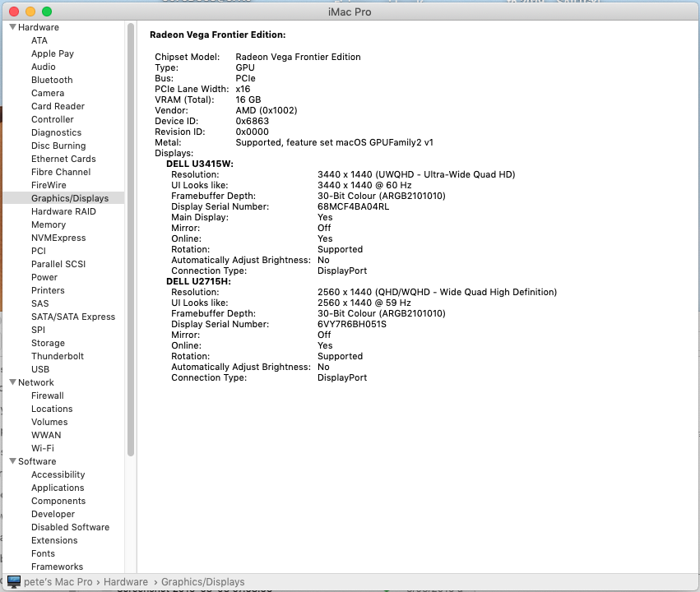The image size is (700, 592).
Task: Open NVMExpress entry
Action: click(58, 238)
